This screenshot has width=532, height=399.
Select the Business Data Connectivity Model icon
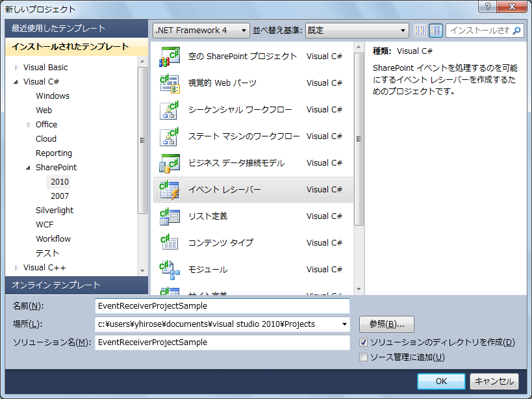point(170,163)
